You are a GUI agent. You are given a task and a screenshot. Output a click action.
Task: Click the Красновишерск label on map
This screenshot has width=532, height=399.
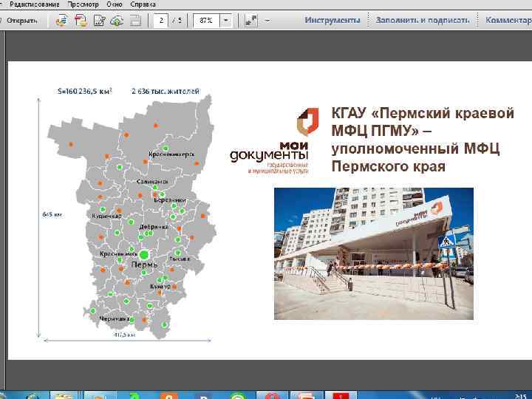171,154
